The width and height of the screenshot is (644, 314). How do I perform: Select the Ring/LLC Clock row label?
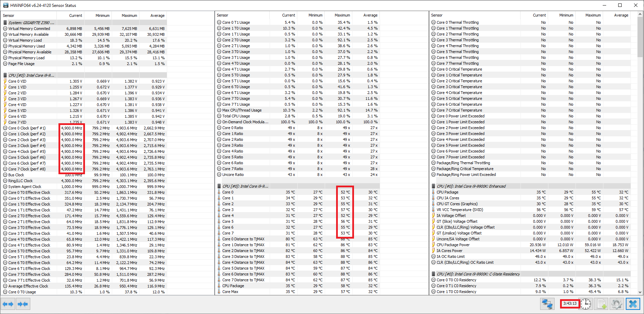coord(20,181)
